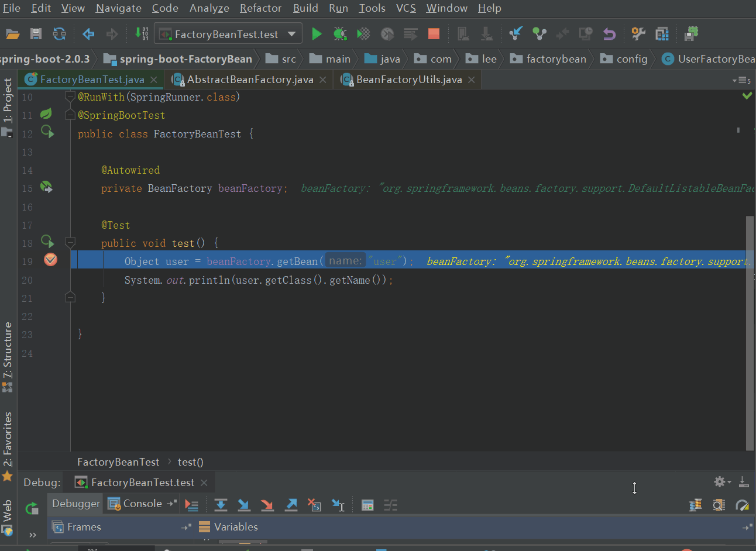Open the Refactor menu
The width and height of the screenshot is (756, 551).
[260, 8]
